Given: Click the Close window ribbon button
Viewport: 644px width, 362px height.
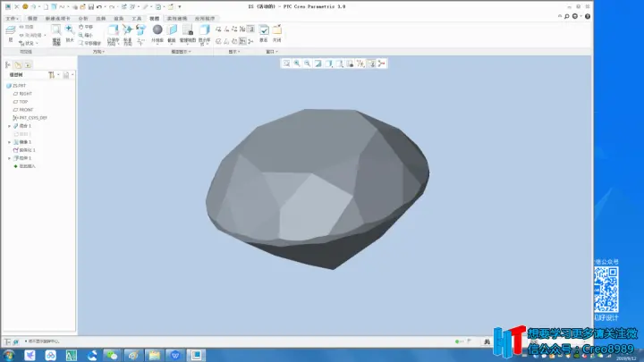Looking at the screenshot, I should [x=277, y=33].
